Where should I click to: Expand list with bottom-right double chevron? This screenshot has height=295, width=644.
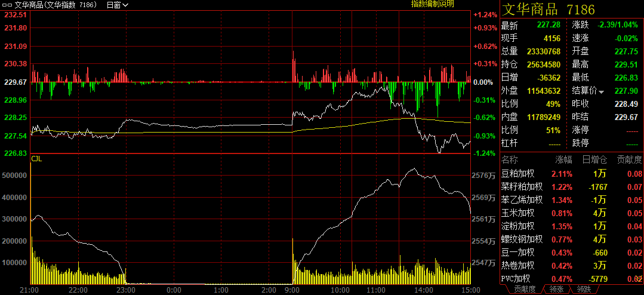tap(638, 278)
